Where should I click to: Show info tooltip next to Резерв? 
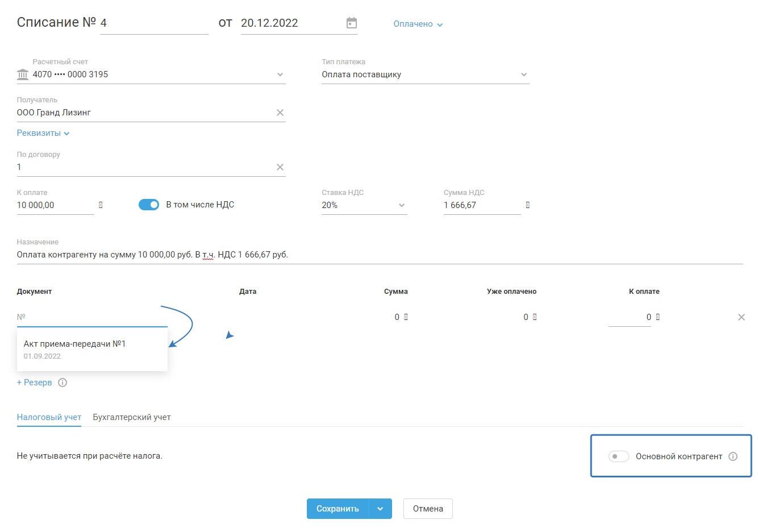point(63,383)
